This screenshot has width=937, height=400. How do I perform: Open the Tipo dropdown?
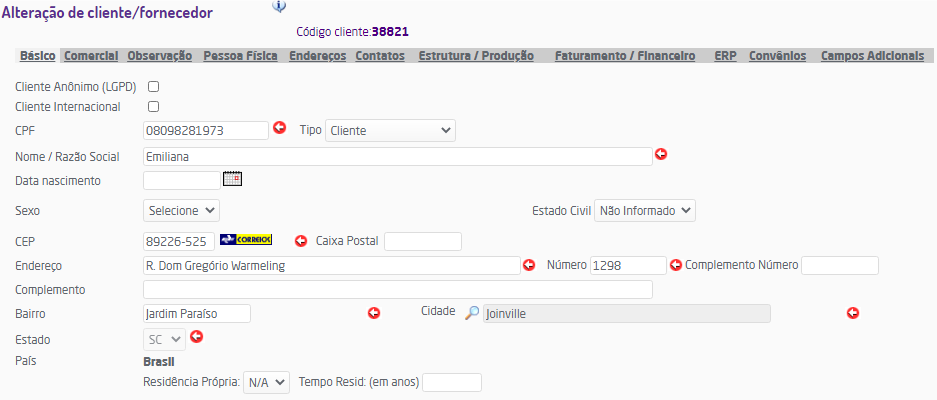pyautogui.click(x=390, y=130)
